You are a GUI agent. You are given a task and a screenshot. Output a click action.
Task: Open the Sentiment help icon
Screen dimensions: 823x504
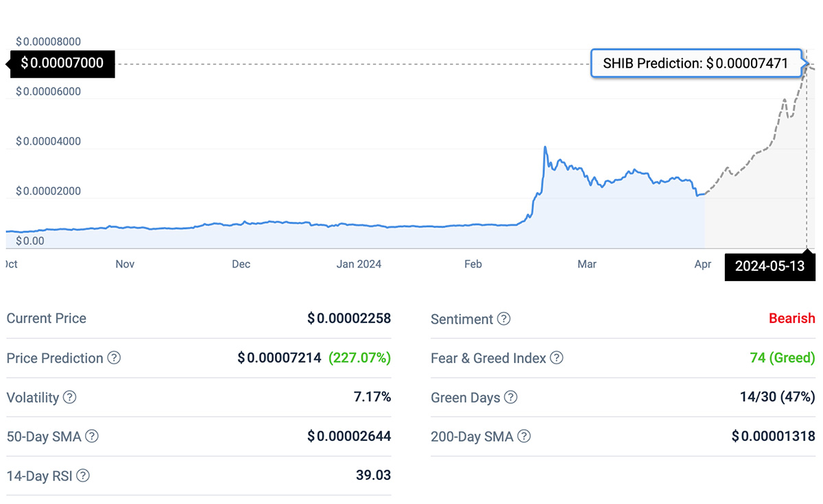pyautogui.click(x=503, y=319)
